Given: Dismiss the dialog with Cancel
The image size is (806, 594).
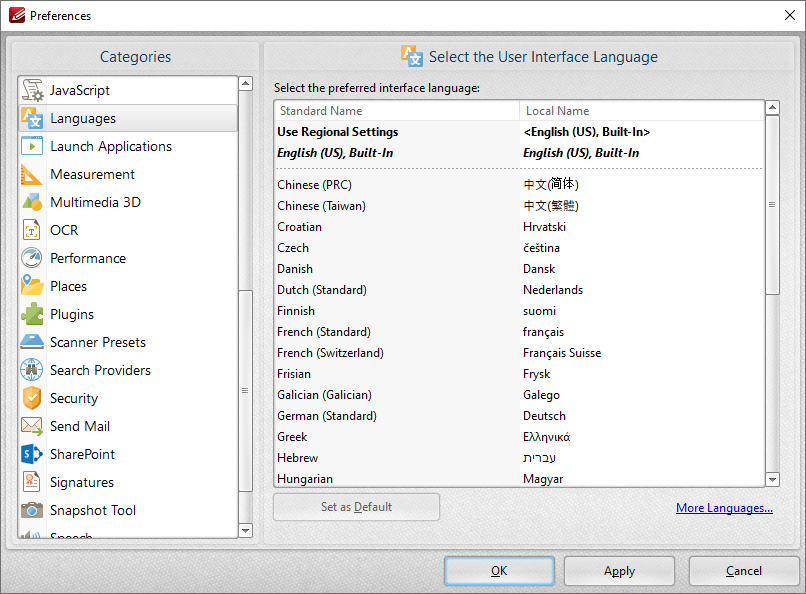Looking at the screenshot, I should point(744,571).
